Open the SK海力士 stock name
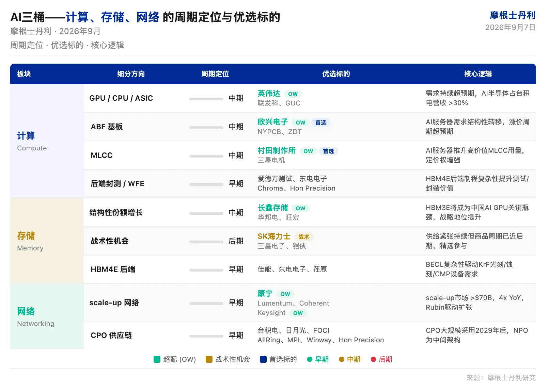Image resolution: width=549 pixels, height=392 pixels. coord(274,236)
